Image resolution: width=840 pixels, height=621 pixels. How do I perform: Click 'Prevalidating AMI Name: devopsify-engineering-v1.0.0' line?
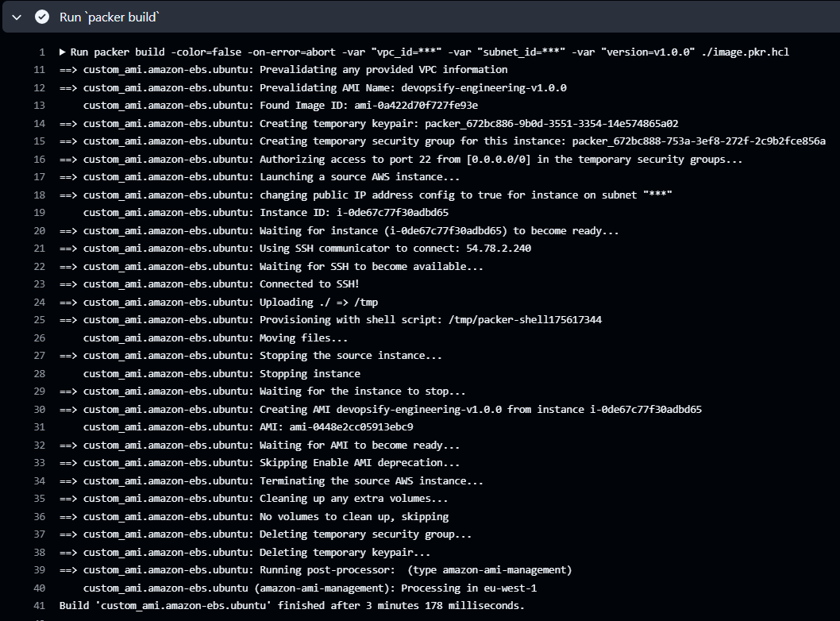313,88
